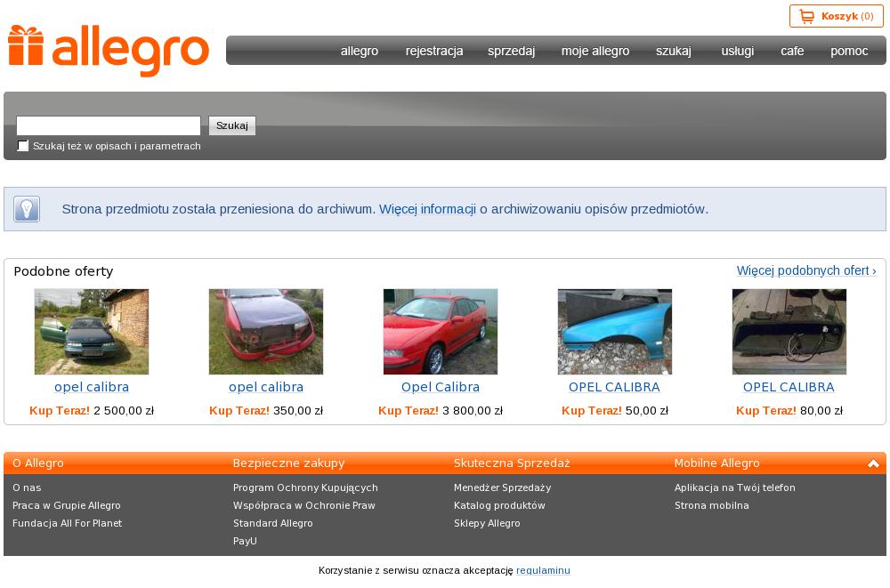The width and height of the screenshot is (890, 588).
Task: Open opel calibra offer priced 2 500,00 zł
Action: (x=92, y=387)
